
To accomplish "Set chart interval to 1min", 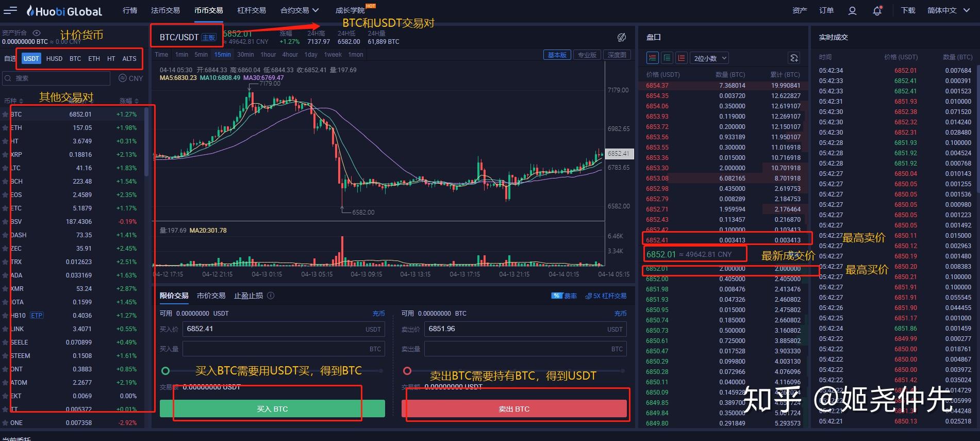I will (181, 55).
